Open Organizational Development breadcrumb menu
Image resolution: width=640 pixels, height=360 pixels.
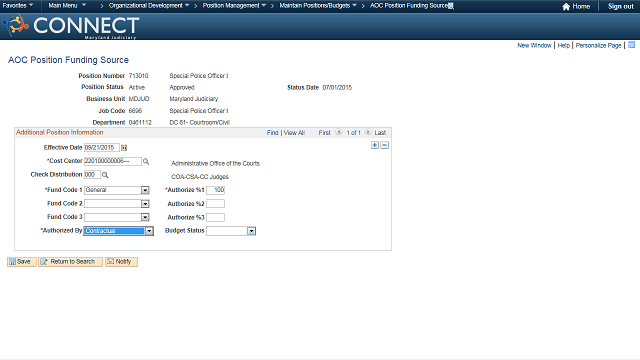(149, 6)
